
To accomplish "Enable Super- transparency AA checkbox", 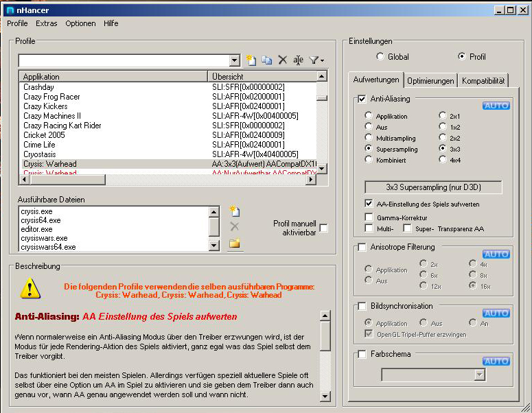I will point(407,228).
